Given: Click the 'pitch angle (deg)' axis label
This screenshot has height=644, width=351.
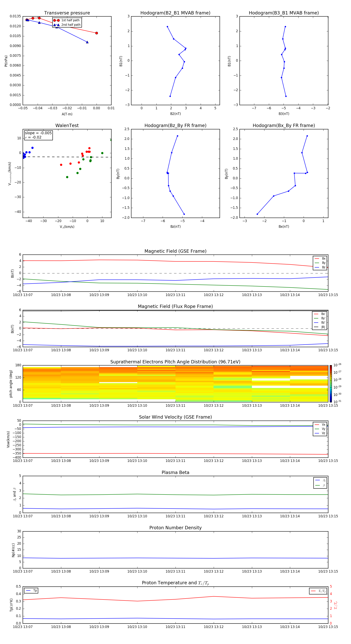Looking at the screenshot, I should coord(11,384).
